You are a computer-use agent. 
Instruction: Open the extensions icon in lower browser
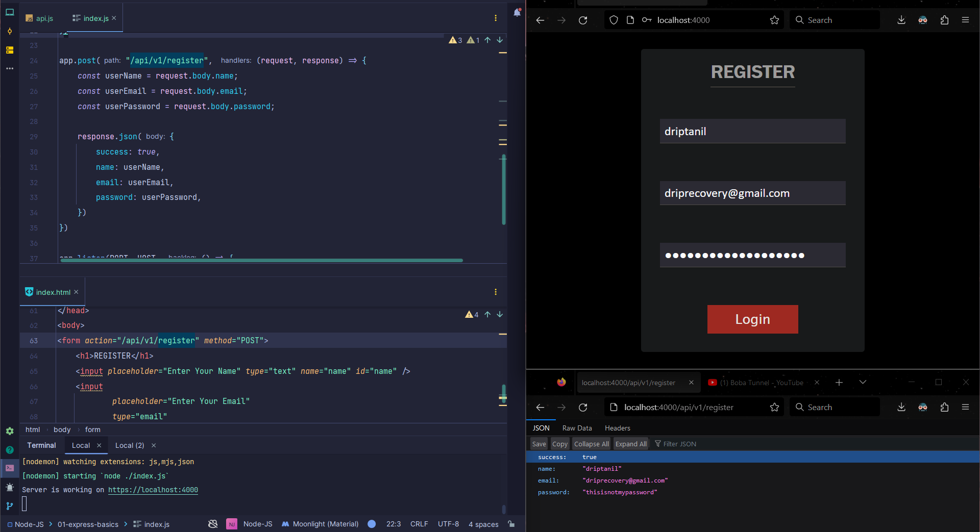pos(944,408)
